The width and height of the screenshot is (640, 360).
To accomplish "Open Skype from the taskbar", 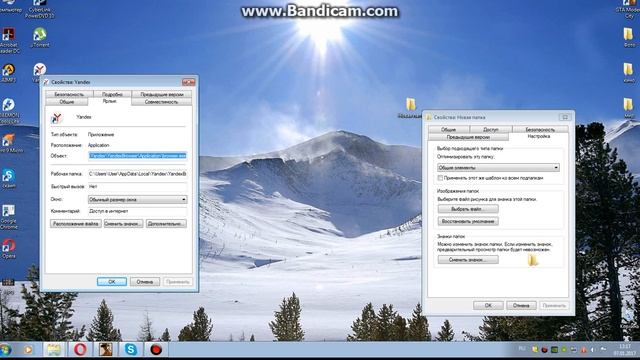I will tap(131, 350).
